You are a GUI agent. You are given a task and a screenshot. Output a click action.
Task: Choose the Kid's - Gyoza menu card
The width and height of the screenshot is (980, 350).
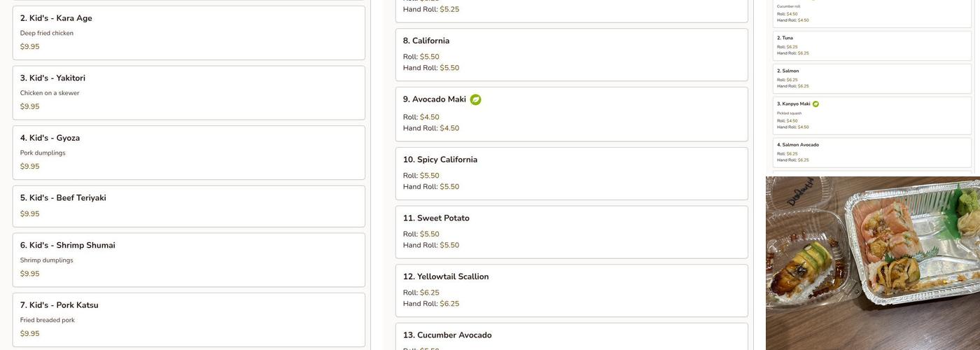[x=188, y=152]
